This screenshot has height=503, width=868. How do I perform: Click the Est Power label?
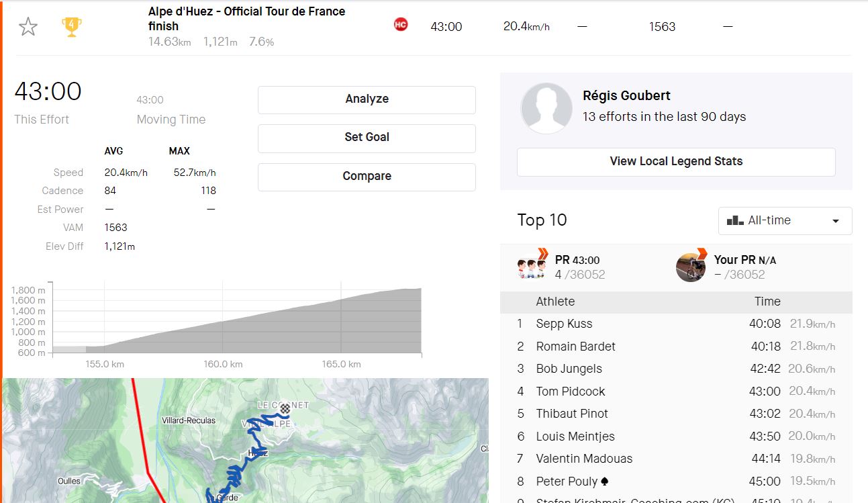tap(60, 210)
